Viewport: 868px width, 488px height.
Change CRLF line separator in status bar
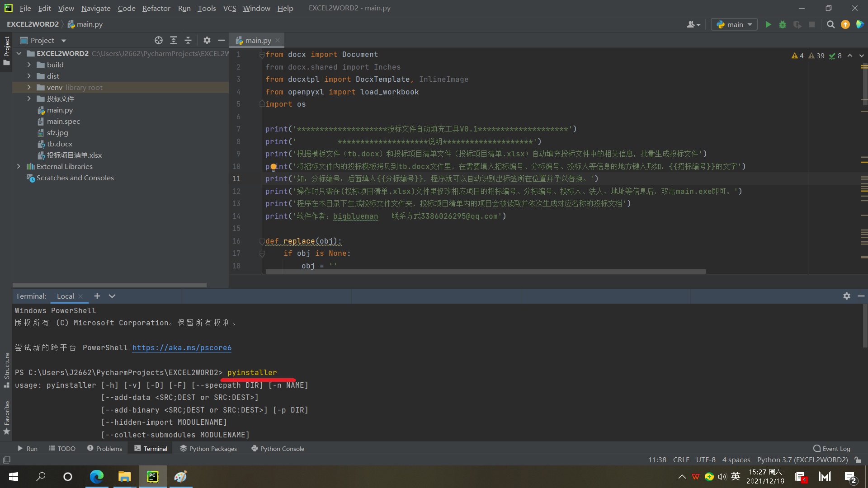(681, 460)
